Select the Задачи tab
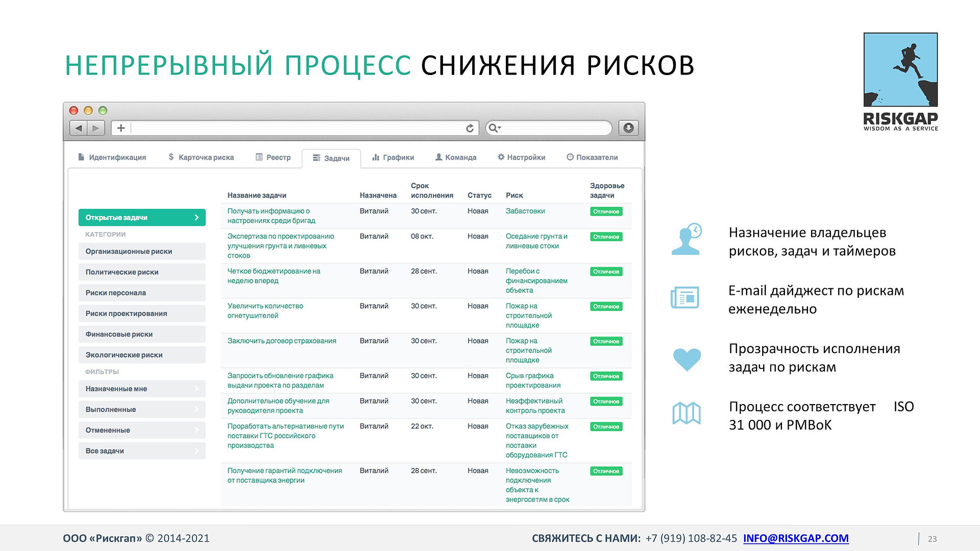The height and width of the screenshot is (551, 980). [331, 158]
